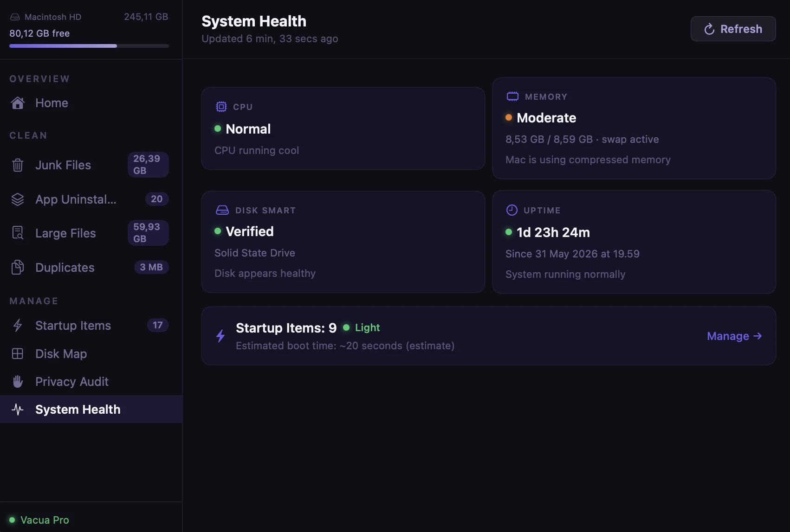Click the 20 apps count badge
This screenshot has width=790, height=532.
(157, 199)
